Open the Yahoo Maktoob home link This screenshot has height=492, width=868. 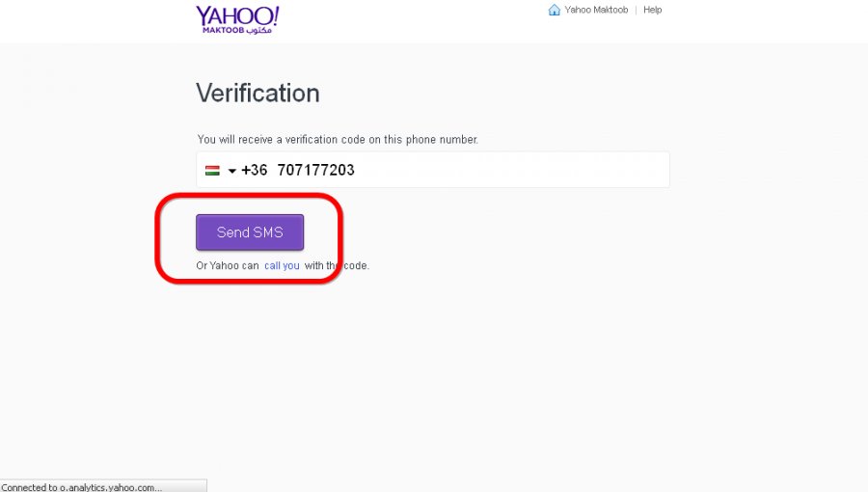click(x=596, y=10)
